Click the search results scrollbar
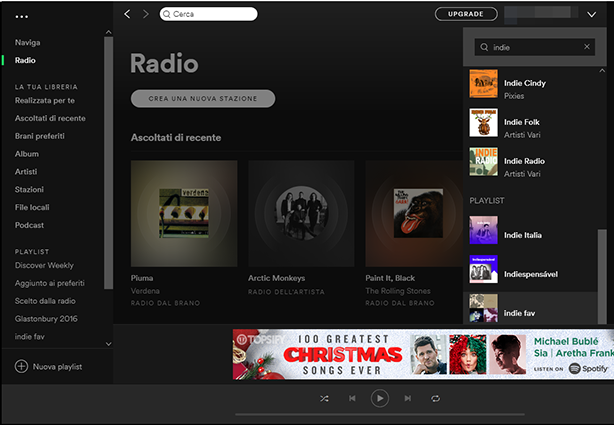614x425 pixels. [x=602, y=276]
